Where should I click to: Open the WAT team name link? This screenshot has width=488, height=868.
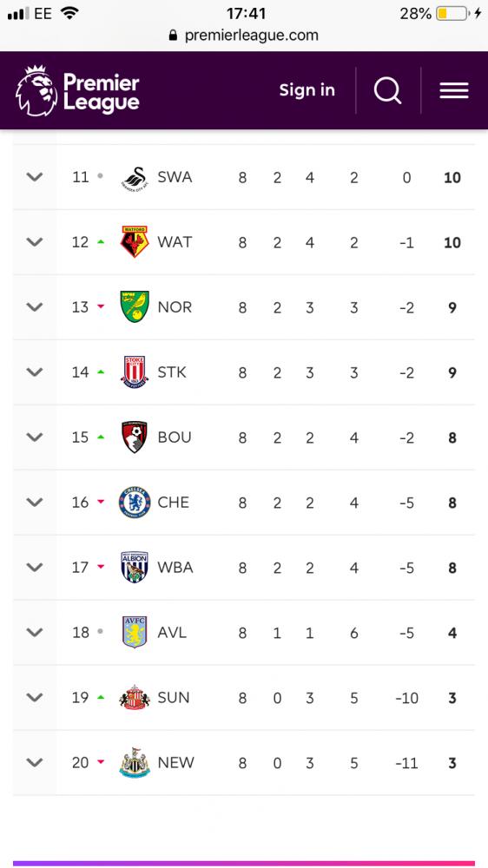(175, 242)
